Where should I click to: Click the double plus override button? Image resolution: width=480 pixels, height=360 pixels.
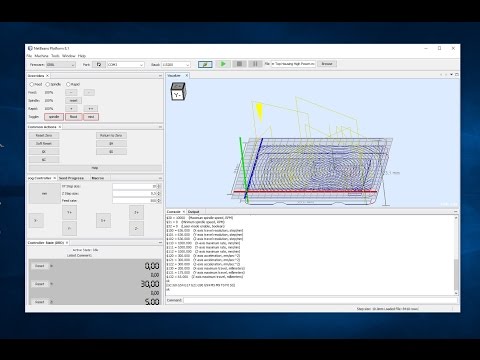(x=91, y=109)
